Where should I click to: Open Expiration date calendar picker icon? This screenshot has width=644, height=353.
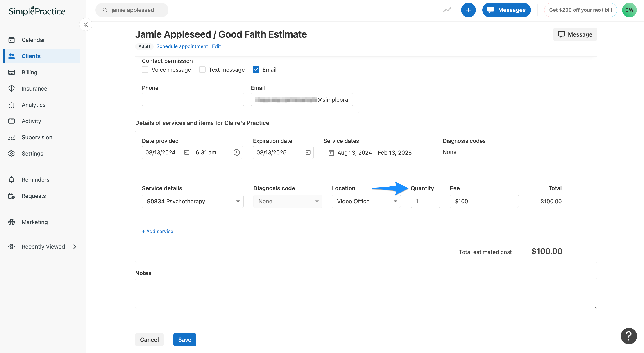[308, 152]
